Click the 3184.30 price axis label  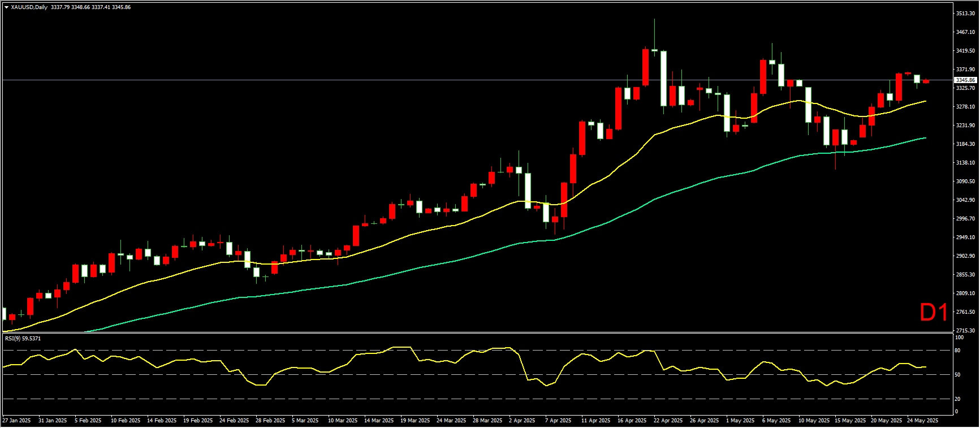(x=965, y=144)
